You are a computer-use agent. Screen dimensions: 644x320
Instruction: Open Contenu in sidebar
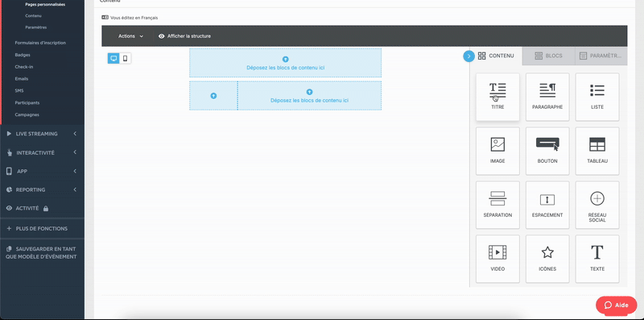33,15
